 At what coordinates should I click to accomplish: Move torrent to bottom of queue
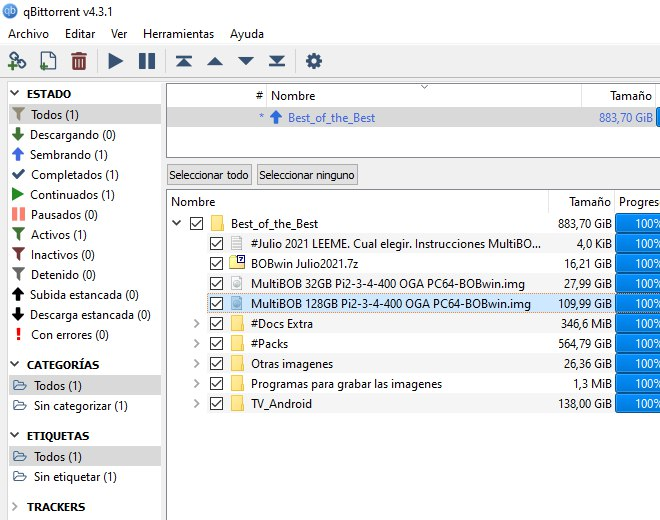point(277,61)
